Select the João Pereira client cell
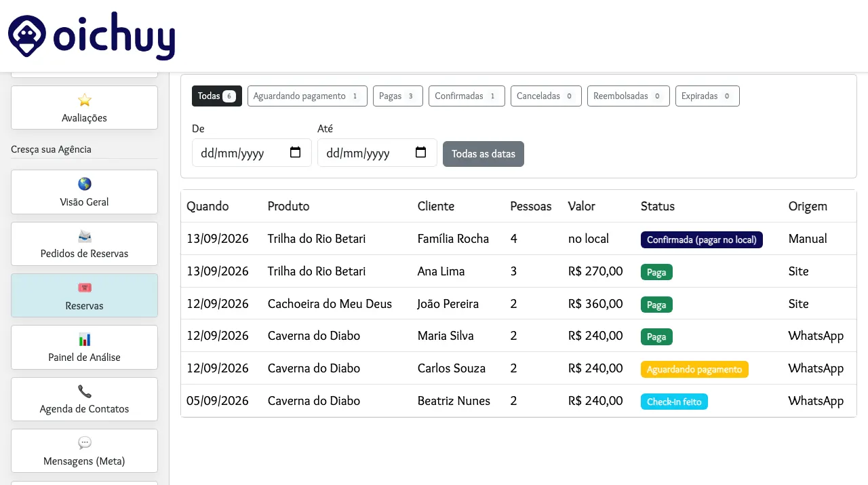This screenshot has height=485, width=868. point(448,304)
